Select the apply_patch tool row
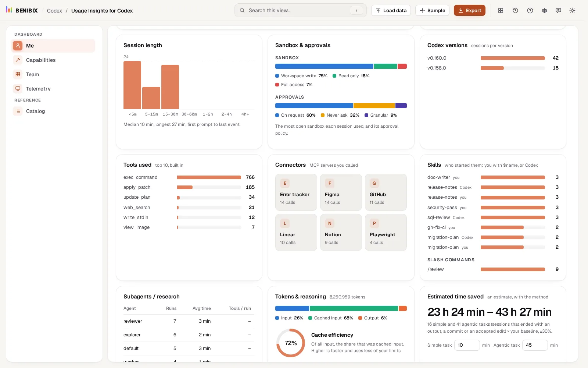The width and height of the screenshot is (588, 368). click(x=189, y=187)
